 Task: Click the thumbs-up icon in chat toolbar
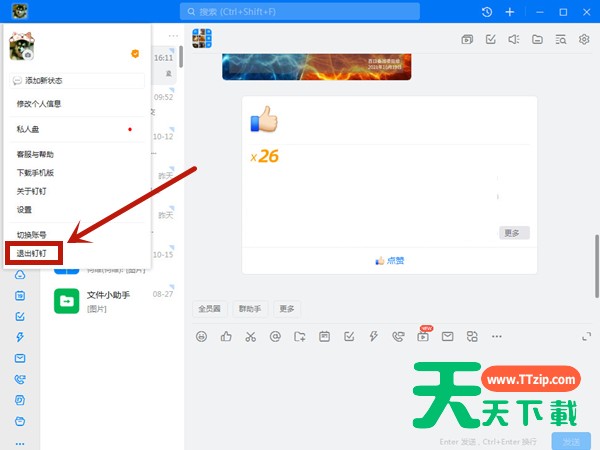226,336
